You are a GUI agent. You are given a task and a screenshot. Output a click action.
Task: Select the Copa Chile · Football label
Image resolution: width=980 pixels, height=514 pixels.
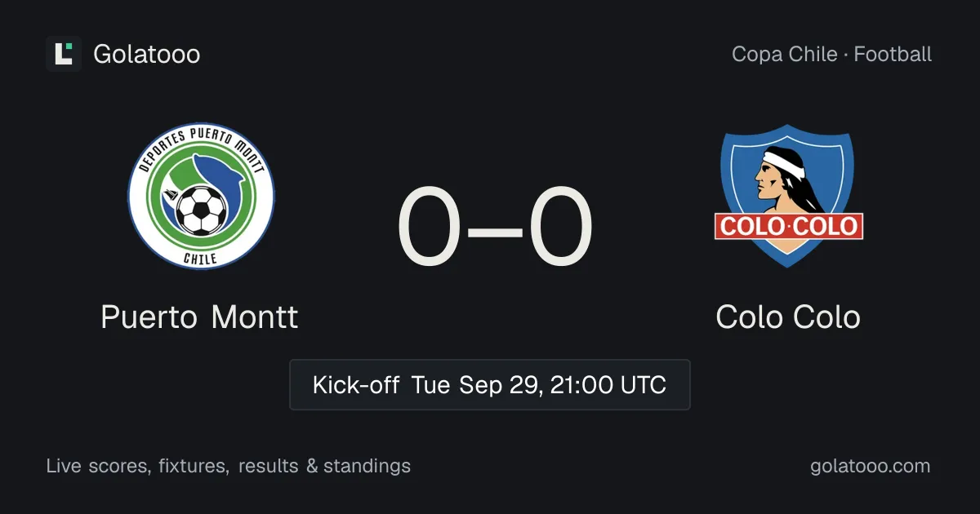[831, 55]
